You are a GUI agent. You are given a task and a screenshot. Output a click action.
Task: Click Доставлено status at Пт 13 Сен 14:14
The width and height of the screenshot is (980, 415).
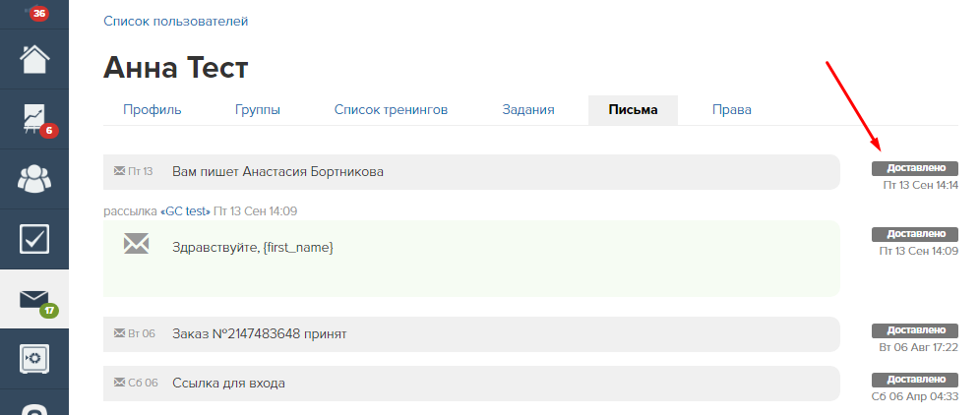[x=914, y=168]
